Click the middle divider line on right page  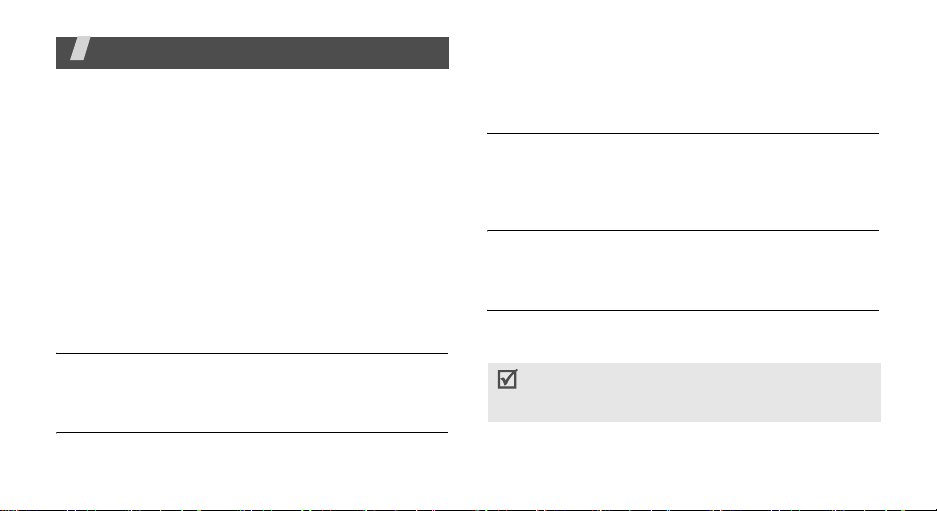point(683,230)
